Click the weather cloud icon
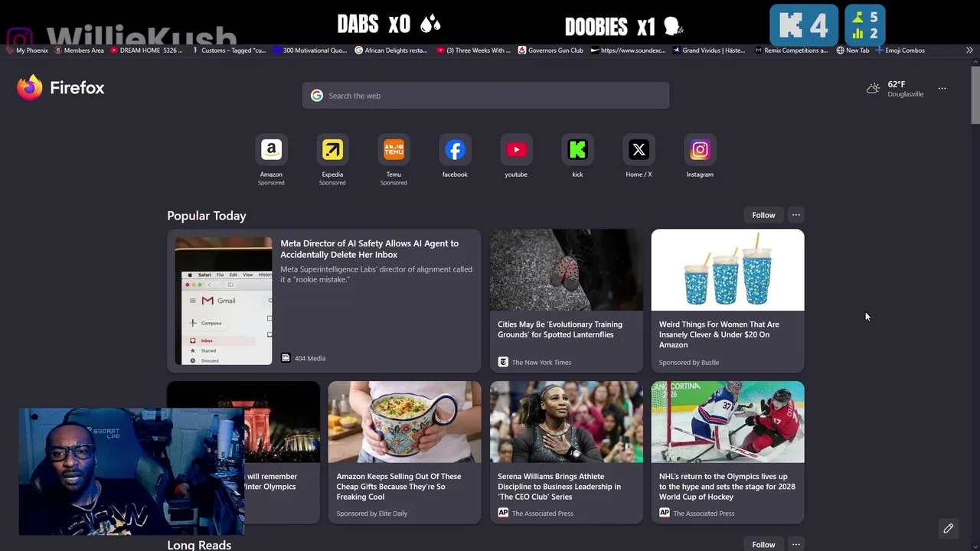 tap(873, 89)
